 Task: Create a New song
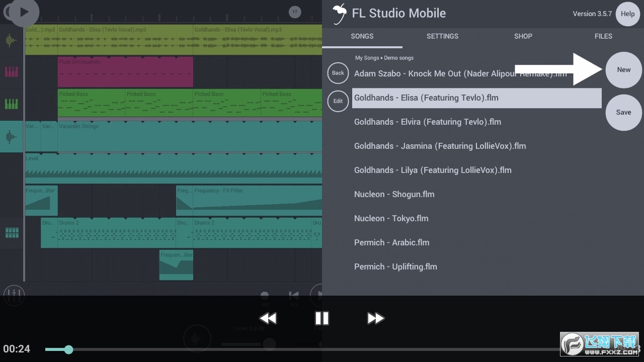(623, 70)
